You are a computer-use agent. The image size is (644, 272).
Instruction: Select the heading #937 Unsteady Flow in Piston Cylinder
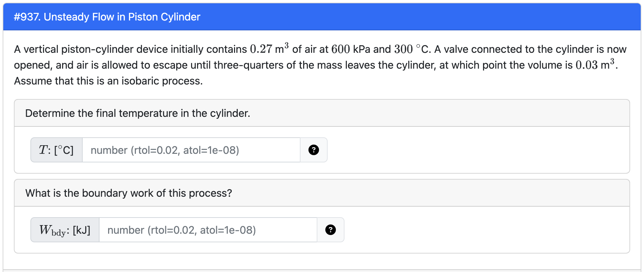[106, 17]
